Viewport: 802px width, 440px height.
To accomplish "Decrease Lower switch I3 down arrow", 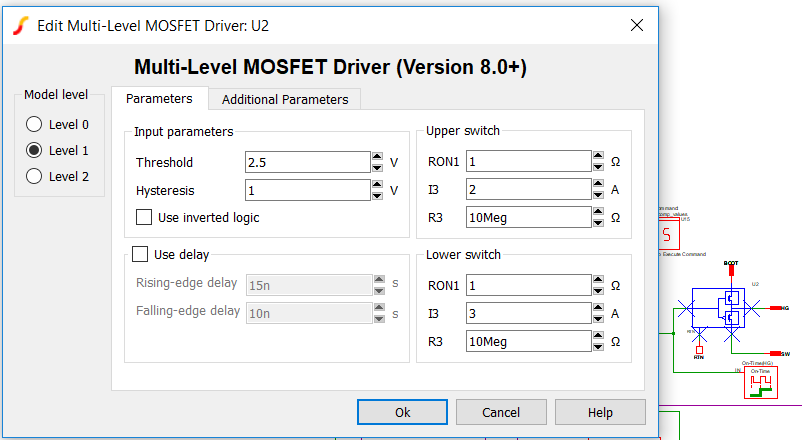I will click(598, 320).
